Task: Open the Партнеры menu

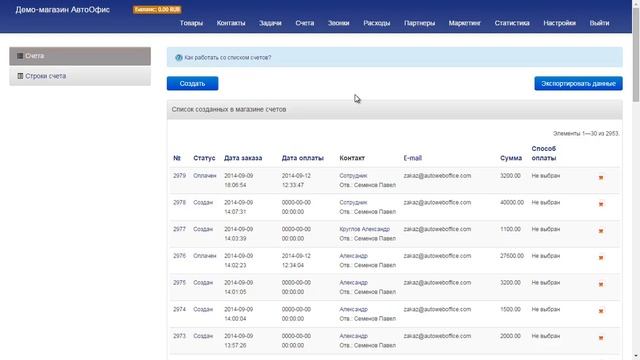Action: (420, 23)
